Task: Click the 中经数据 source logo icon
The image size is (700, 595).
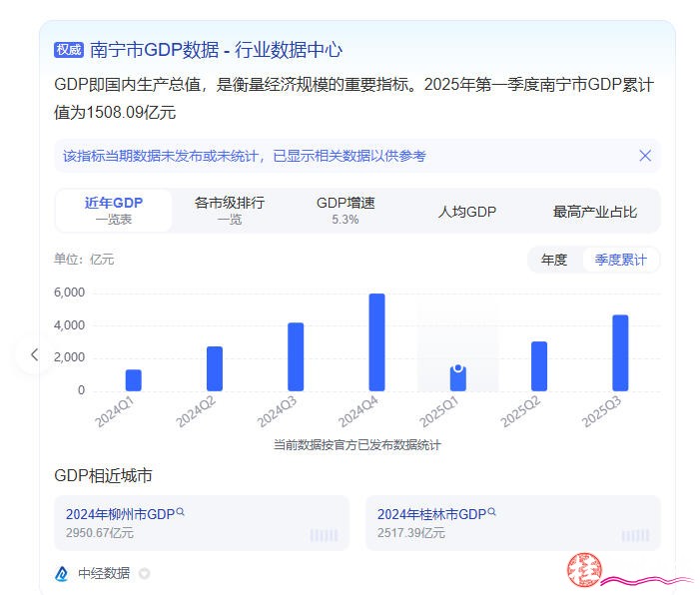Action: (62, 574)
